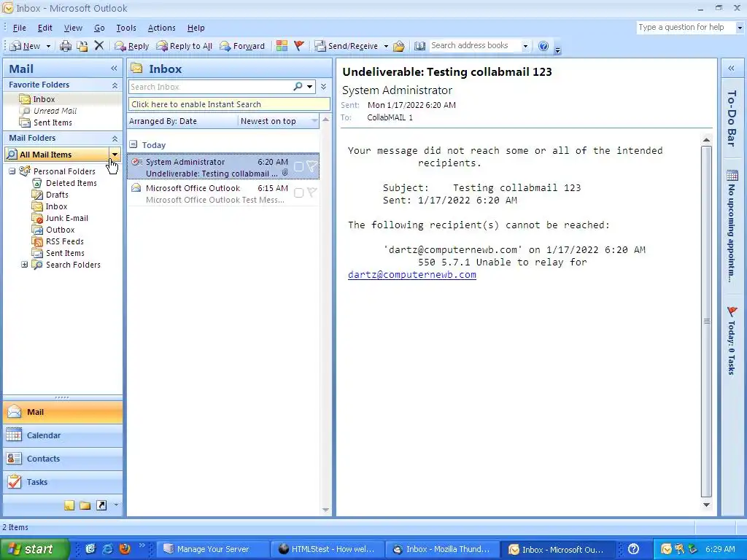Open the search options dropdown arrow
This screenshot has width=747, height=560.
click(x=309, y=87)
